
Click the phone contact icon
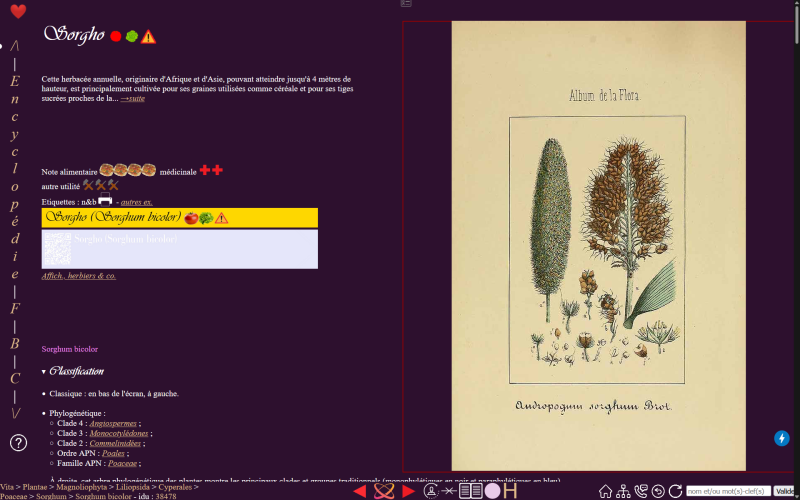[640, 491]
